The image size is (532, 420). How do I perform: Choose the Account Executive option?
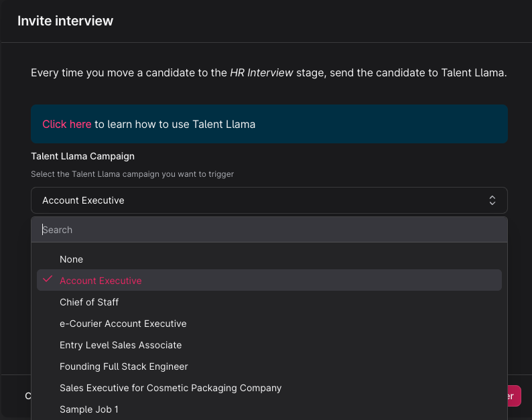click(x=269, y=280)
